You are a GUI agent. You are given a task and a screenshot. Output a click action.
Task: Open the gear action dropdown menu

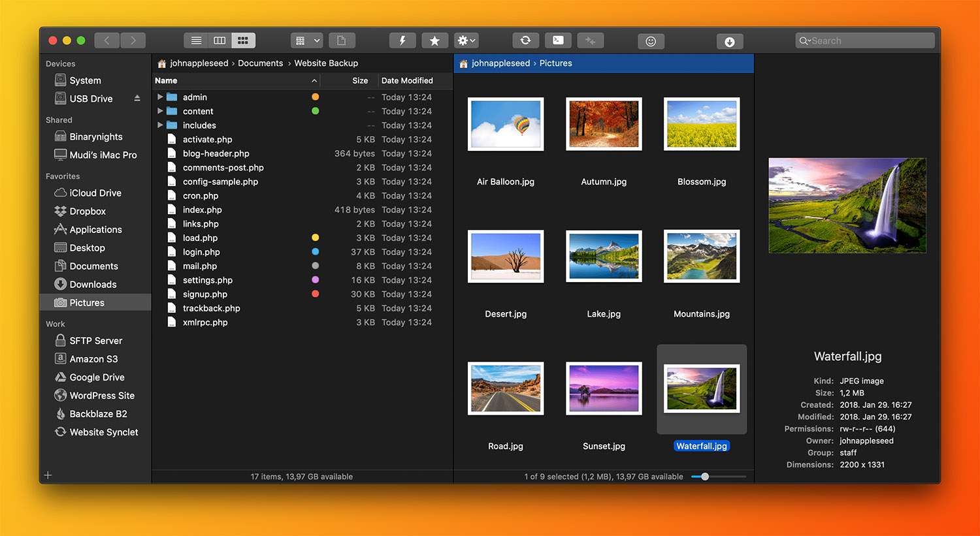coord(466,40)
